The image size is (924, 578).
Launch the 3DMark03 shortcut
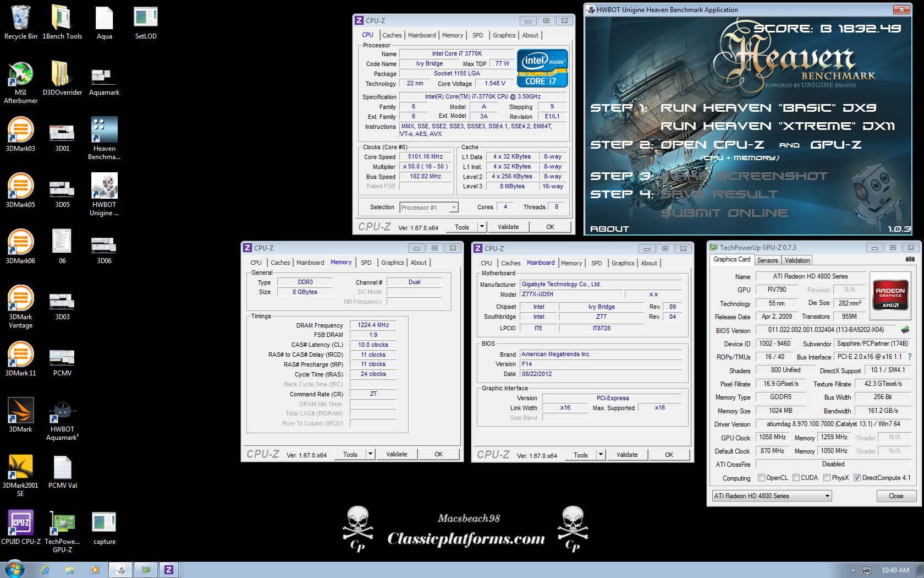pos(20,134)
